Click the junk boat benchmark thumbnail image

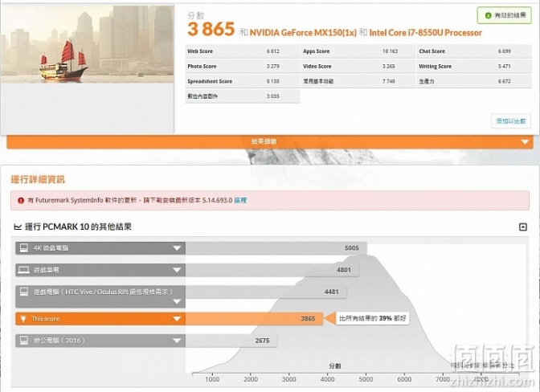coord(87,43)
